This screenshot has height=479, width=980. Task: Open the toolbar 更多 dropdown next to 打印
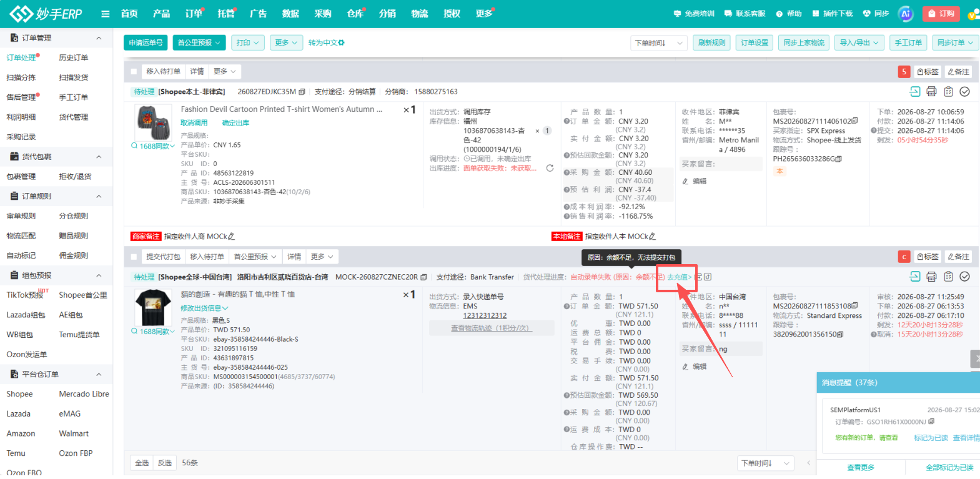tap(287, 42)
